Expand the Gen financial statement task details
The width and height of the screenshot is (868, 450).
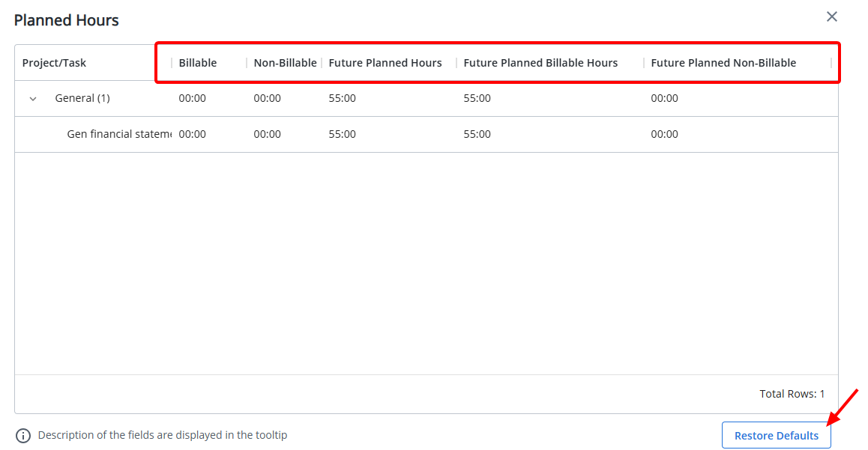pyautogui.click(x=118, y=134)
